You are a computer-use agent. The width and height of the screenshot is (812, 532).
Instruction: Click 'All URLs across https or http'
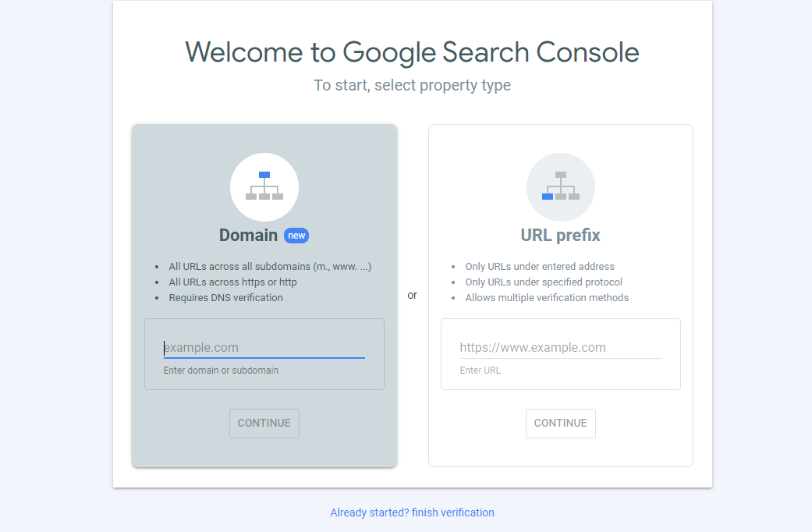point(232,282)
